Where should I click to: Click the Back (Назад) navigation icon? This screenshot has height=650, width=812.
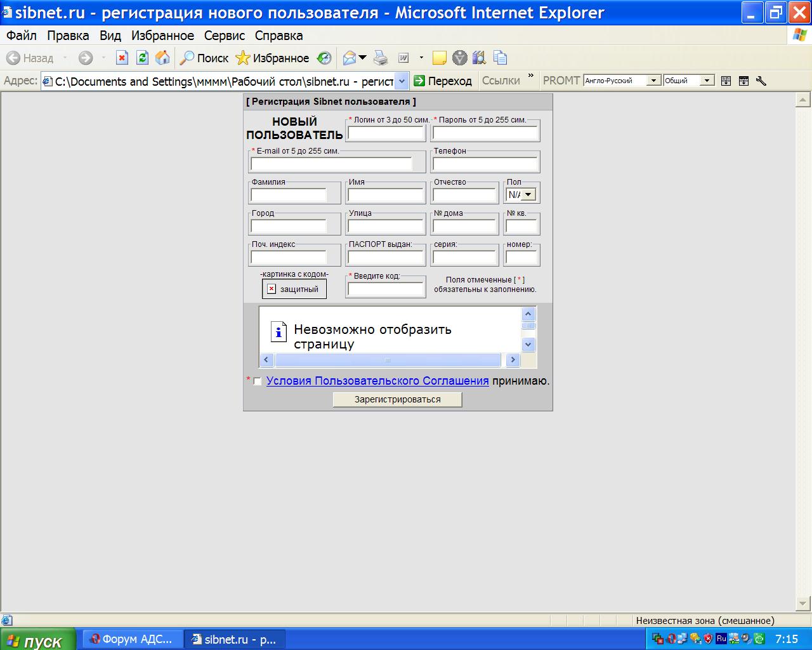click(13, 58)
